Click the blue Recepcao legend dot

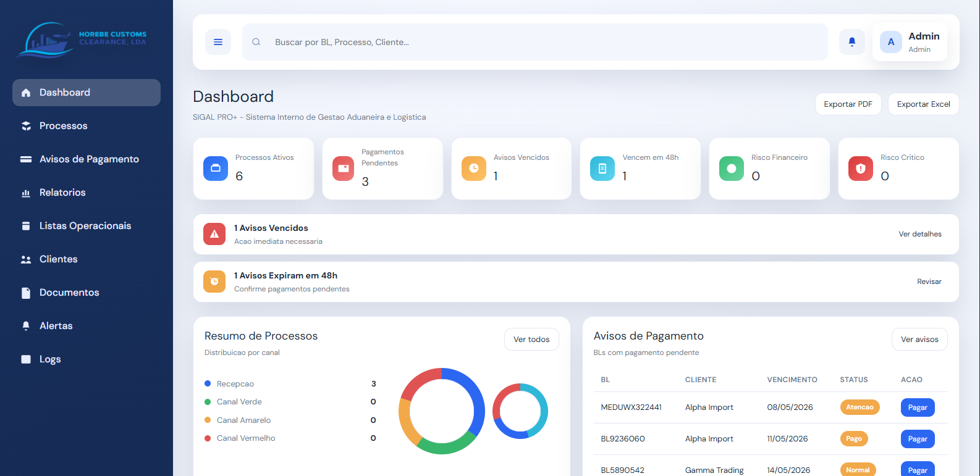tap(208, 383)
